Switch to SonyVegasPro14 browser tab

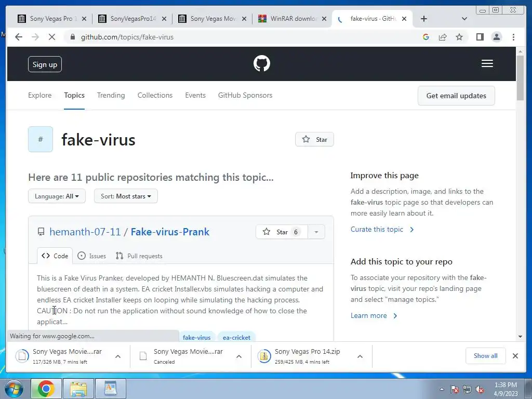click(132, 19)
